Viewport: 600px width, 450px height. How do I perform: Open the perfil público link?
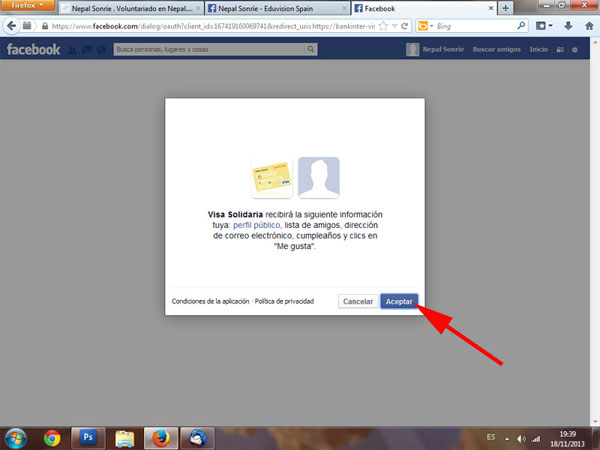[x=256, y=225]
